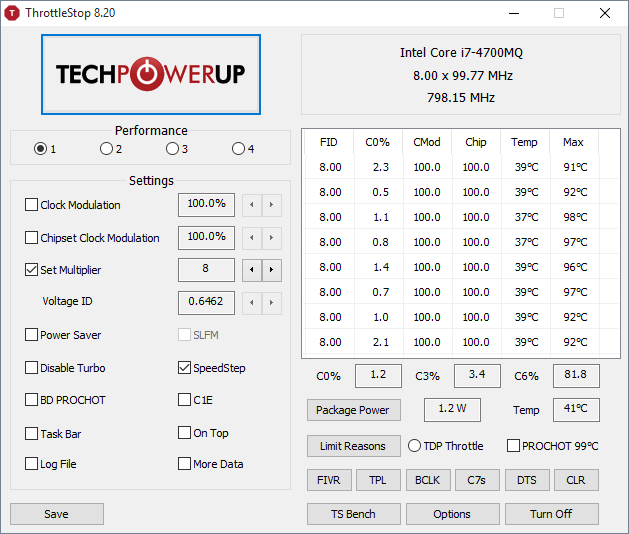Enable BD PROCHOT checkbox

point(31,400)
